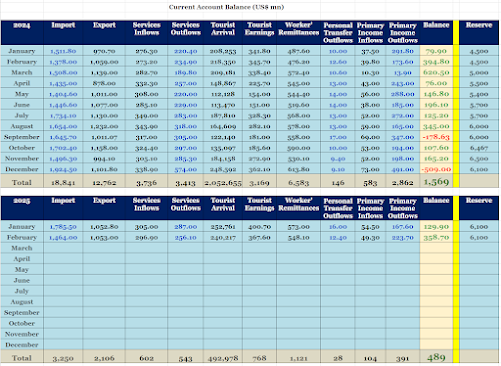Select December 2024 negative balance -509.00
Screen dimensions: 501x366
click(436, 169)
